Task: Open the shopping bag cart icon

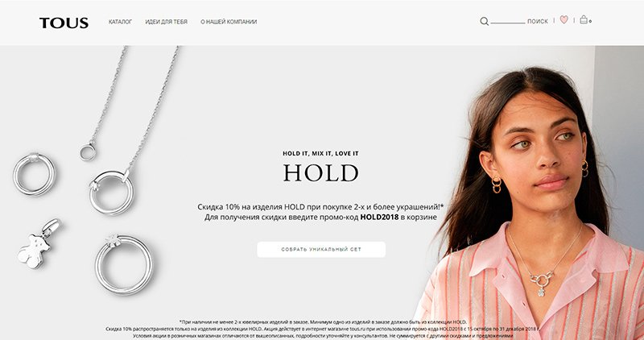Action: [x=584, y=19]
